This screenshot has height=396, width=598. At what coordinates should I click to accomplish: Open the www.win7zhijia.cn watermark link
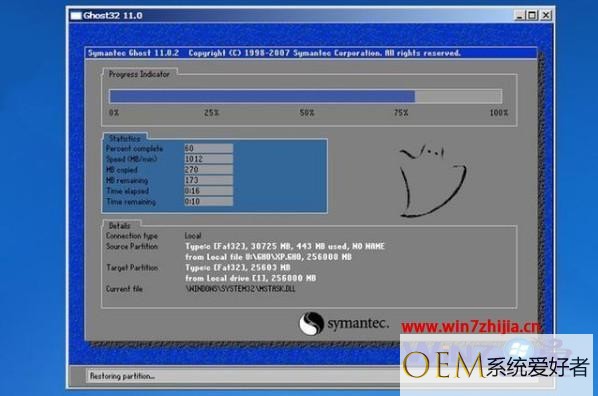471,327
